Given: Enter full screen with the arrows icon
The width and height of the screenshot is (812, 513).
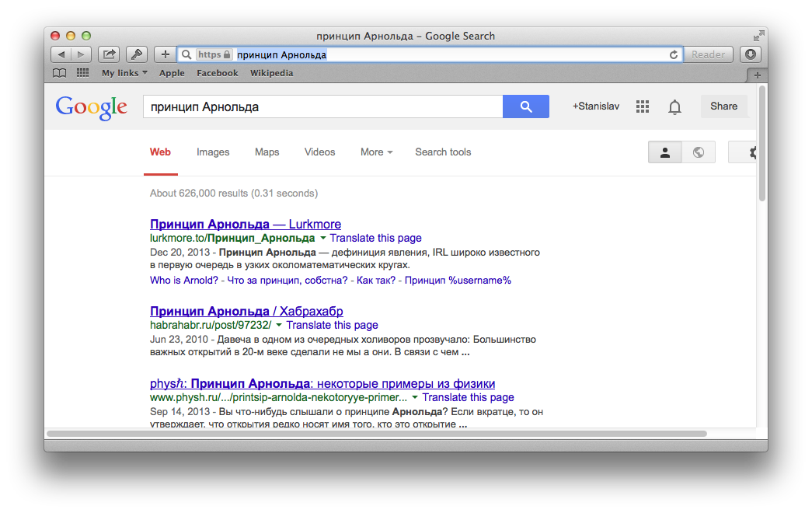Looking at the screenshot, I should [758, 36].
